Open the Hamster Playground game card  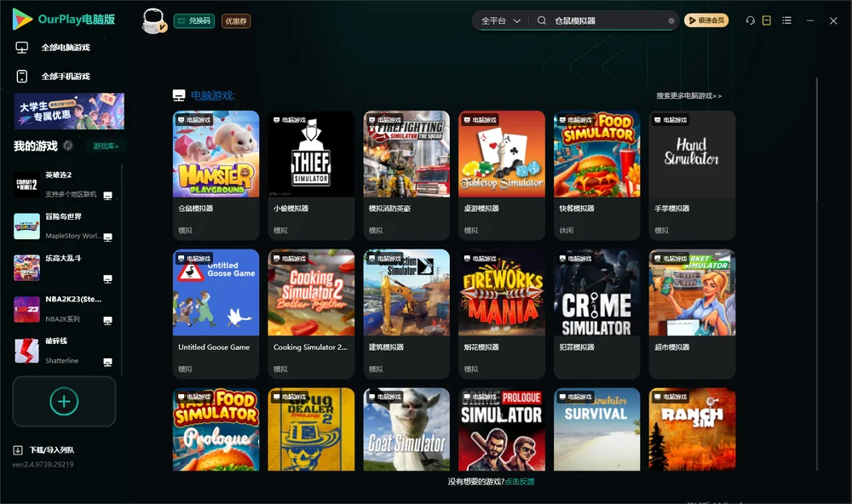click(216, 175)
